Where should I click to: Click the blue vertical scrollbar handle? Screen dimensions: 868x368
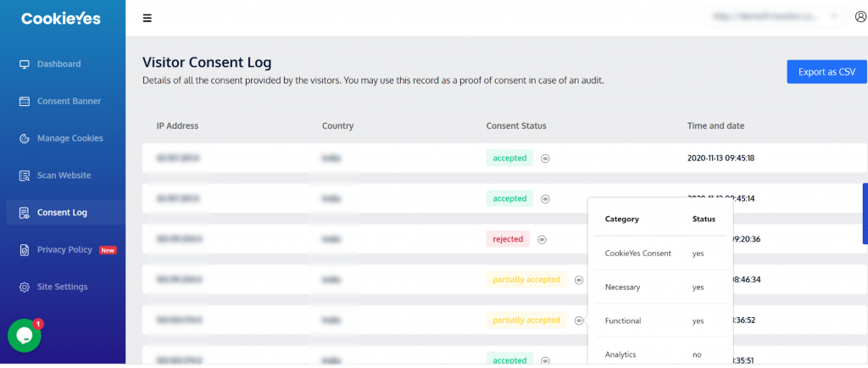[x=865, y=213]
